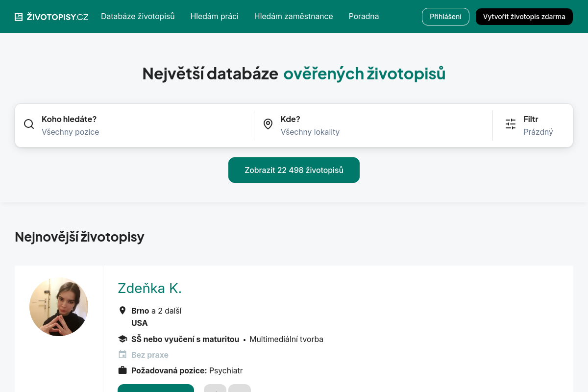Click Vytvořit životopis zdarma button

(x=524, y=17)
